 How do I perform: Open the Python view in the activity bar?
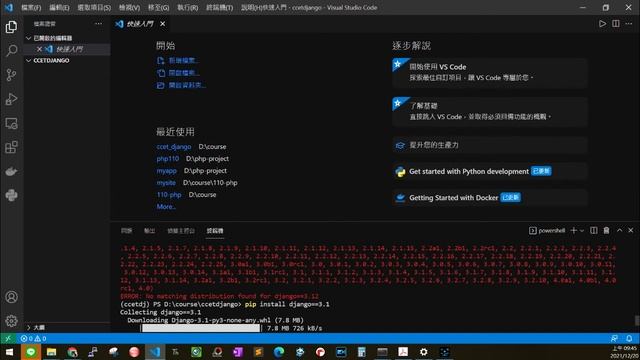coord(11,195)
